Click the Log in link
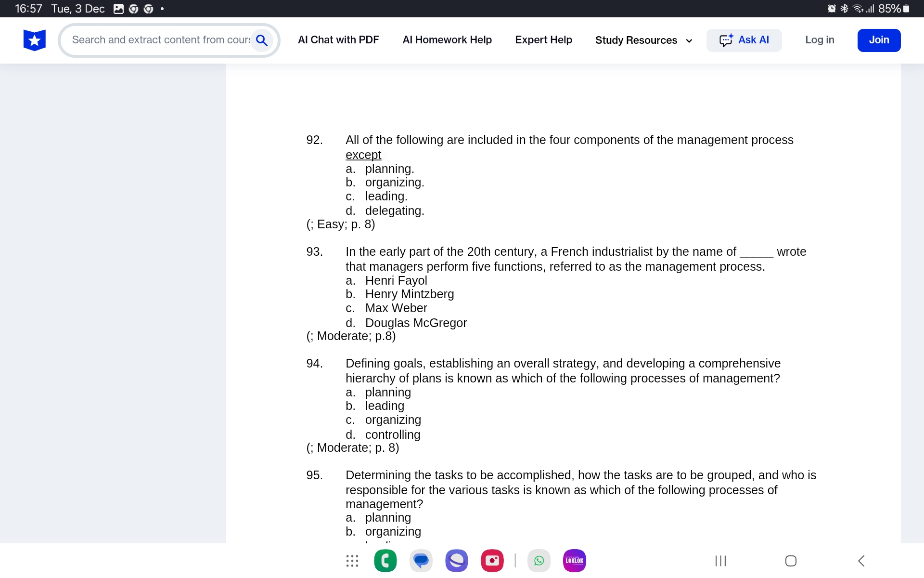 820,40
